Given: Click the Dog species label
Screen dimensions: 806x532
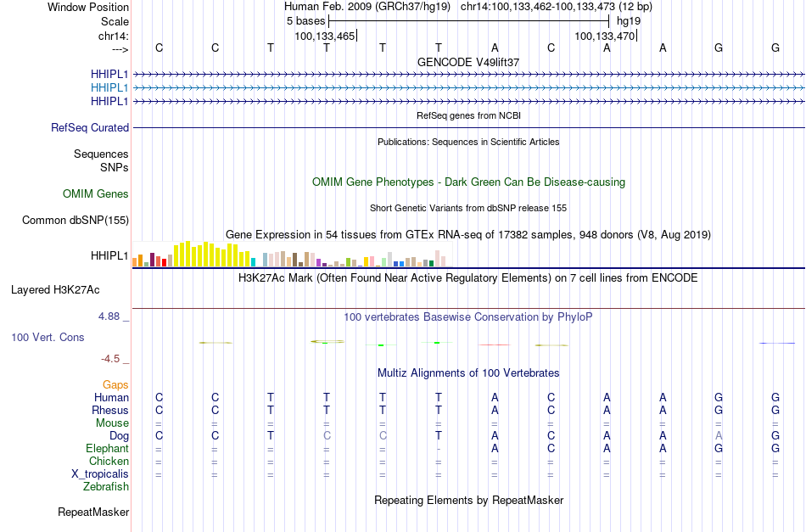Looking at the screenshot, I should point(119,436).
